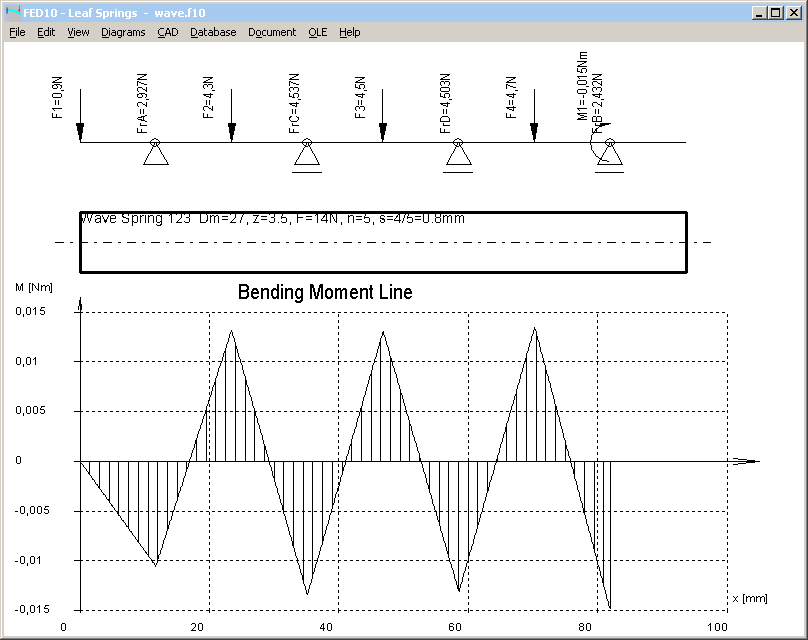
Task: Select the FrC support triangle symbol
Action: [307, 155]
